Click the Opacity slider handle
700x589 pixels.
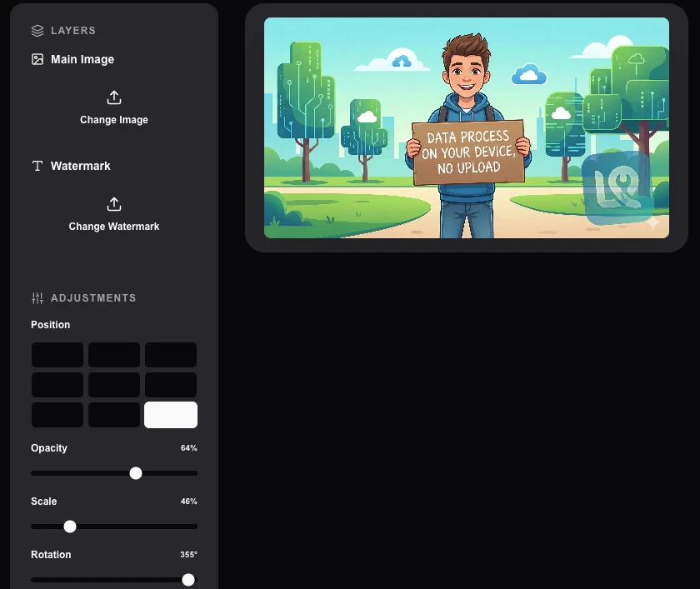(x=136, y=473)
